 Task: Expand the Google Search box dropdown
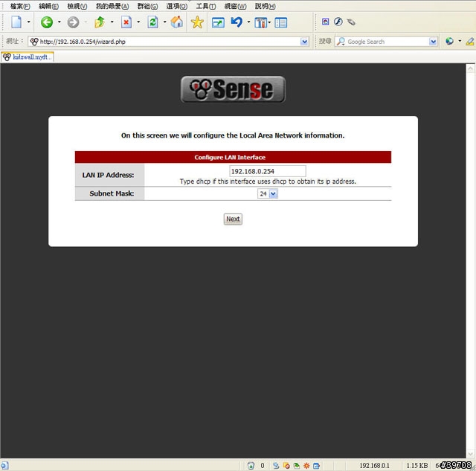(433, 42)
